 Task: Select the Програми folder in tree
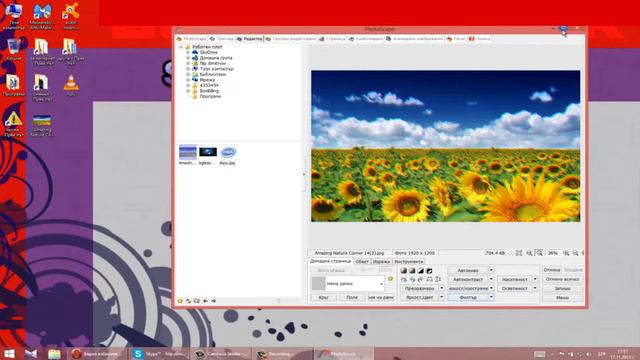click(x=210, y=96)
